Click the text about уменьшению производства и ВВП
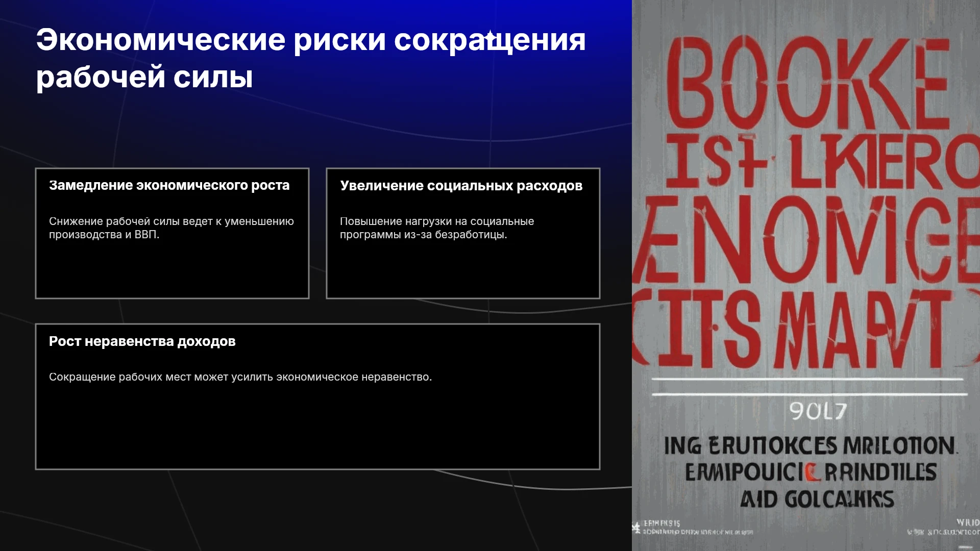 click(171, 228)
